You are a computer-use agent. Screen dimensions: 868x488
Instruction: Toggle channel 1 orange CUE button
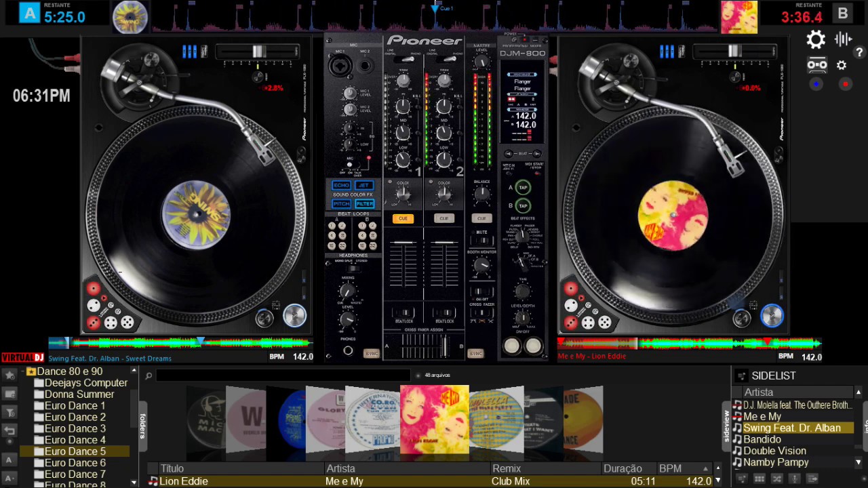point(403,218)
